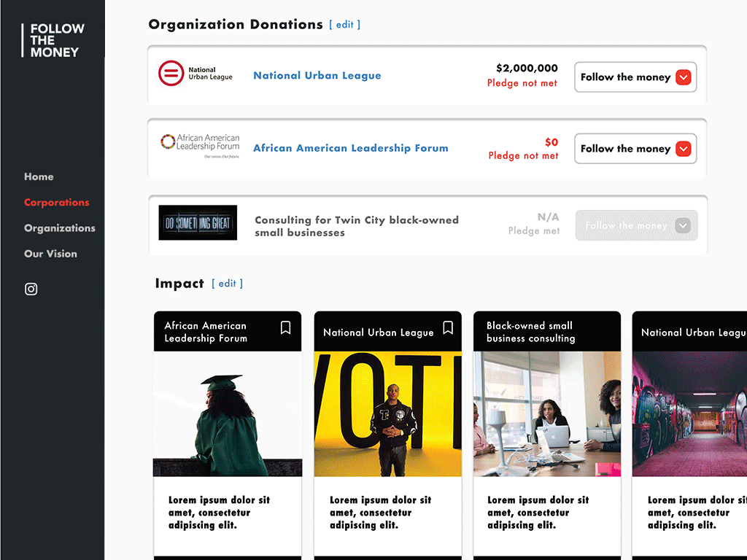Click Follow the money text for National Urban League

coord(625,77)
